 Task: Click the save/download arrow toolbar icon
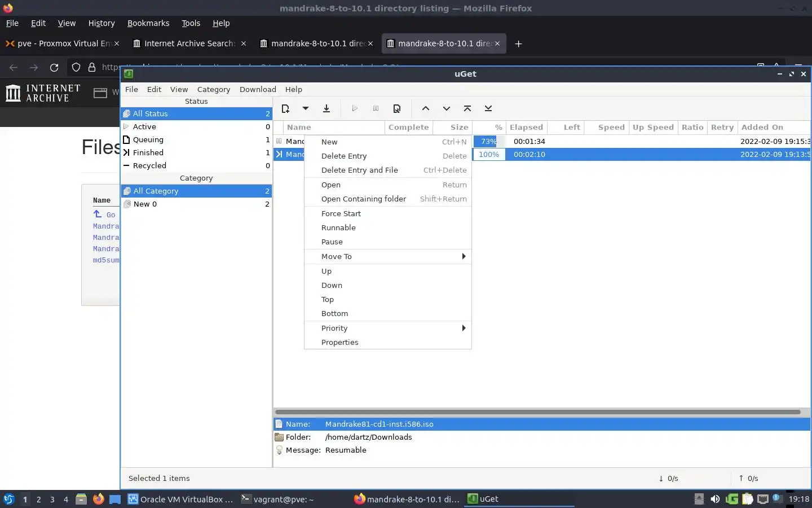(x=326, y=108)
